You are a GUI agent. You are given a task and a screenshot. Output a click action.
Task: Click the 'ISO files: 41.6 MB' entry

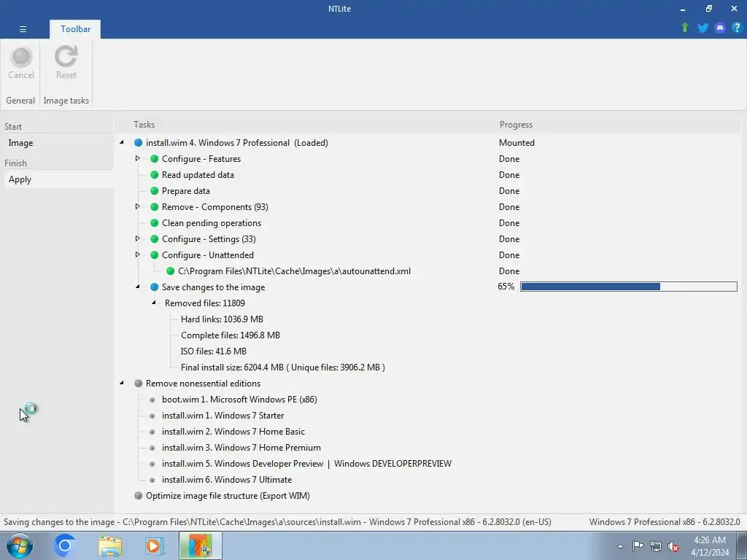click(214, 351)
